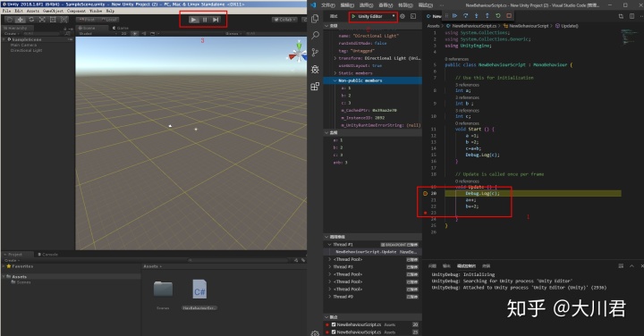Click the Unity Play button
The height and width of the screenshot is (336, 644).
click(x=193, y=20)
